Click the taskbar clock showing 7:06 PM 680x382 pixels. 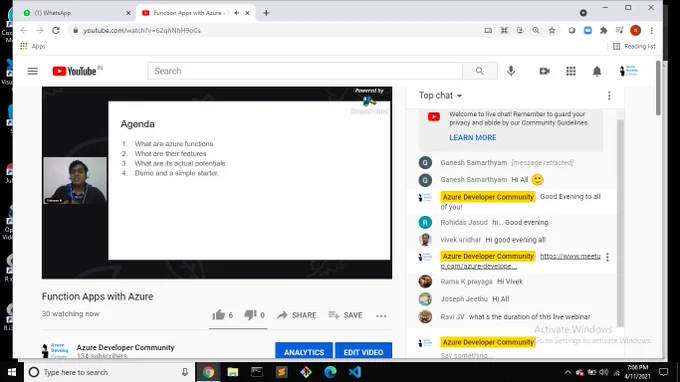(637, 372)
